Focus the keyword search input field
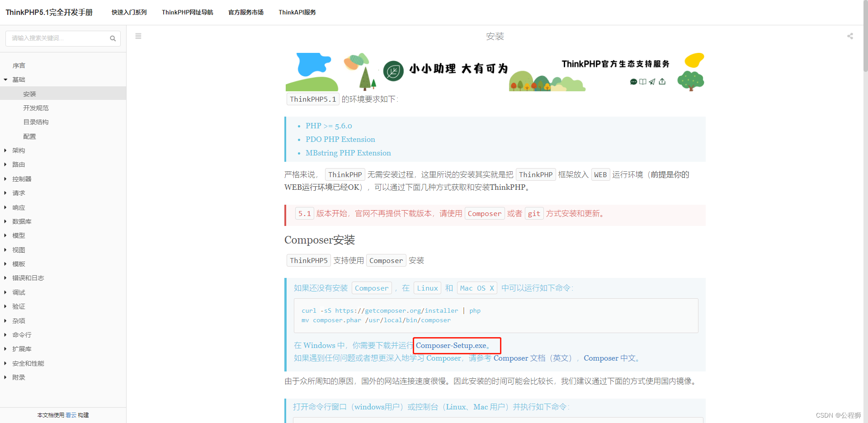The image size is (868, 423). pos(63,38)
